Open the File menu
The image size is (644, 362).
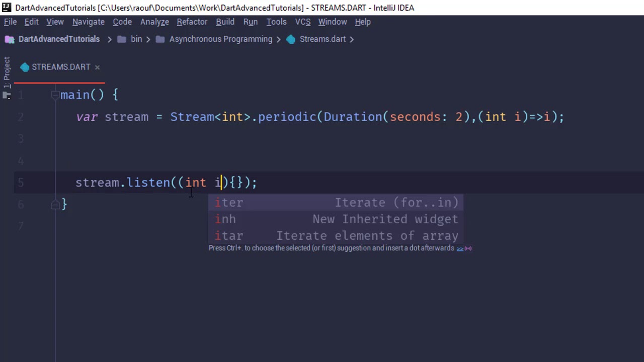click(x=11, y=22)
